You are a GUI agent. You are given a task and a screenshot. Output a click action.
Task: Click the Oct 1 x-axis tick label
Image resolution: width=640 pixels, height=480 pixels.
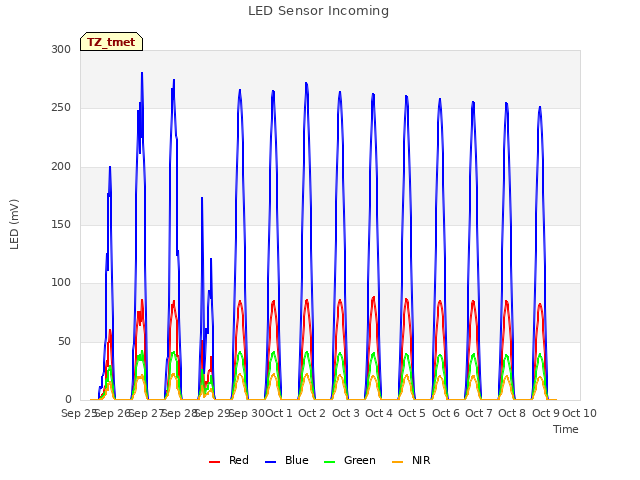point(279,413)
